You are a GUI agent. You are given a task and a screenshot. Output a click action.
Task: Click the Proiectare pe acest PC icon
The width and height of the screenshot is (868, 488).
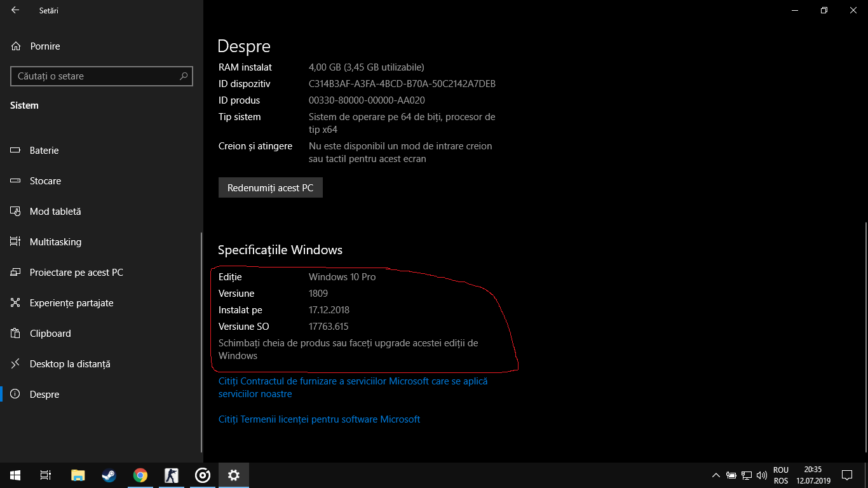pyautogui.click(x=16, y=273)
